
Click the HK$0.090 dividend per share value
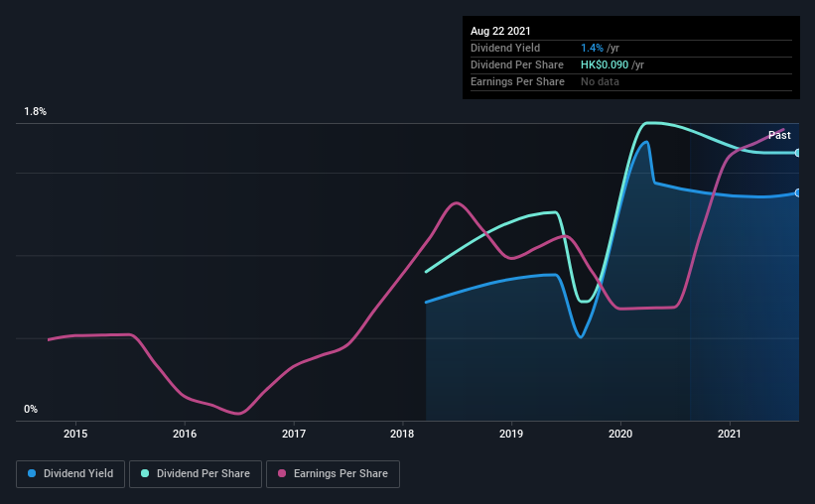pyautogui.click(x=605, y=64)
